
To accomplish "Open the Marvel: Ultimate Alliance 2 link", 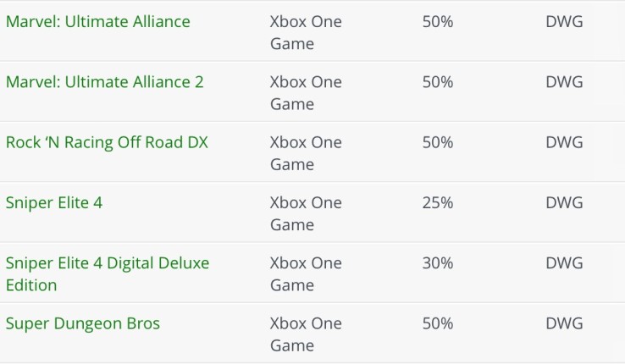I will (104, 82).
